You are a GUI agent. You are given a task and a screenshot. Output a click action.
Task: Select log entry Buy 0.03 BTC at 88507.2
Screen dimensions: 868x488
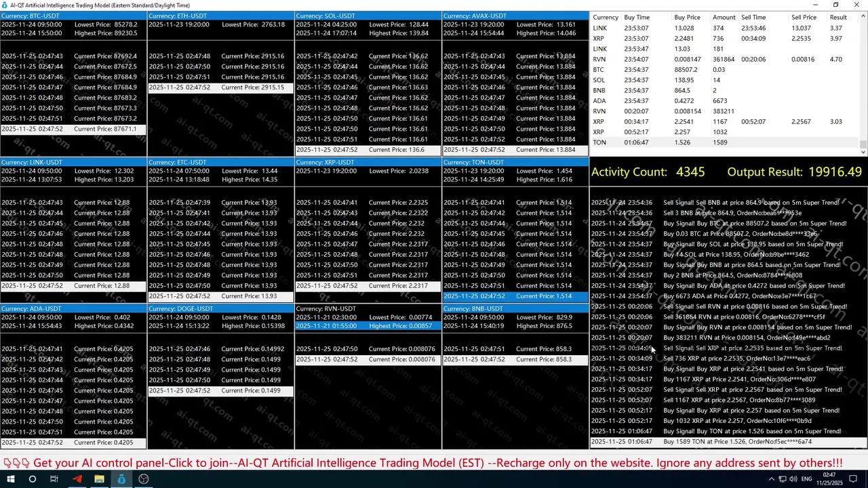click(728, 234)
